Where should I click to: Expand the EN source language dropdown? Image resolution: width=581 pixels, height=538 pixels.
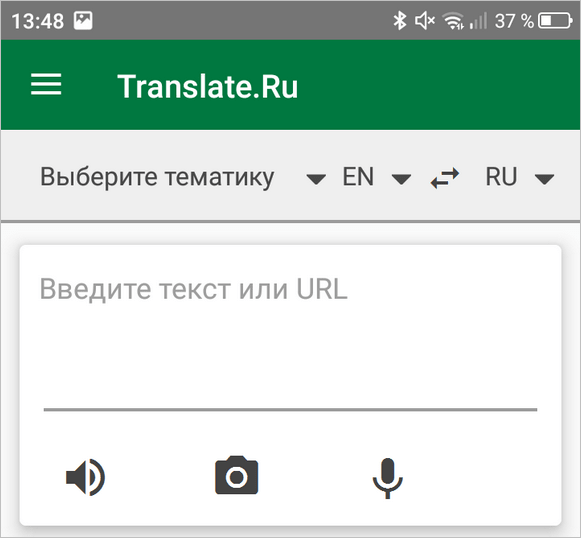click(376, 177)
